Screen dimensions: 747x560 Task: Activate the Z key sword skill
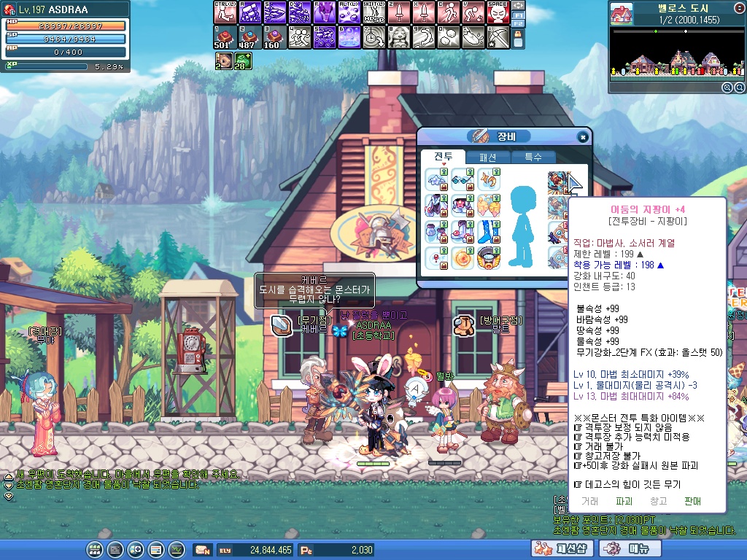[398, 12]
